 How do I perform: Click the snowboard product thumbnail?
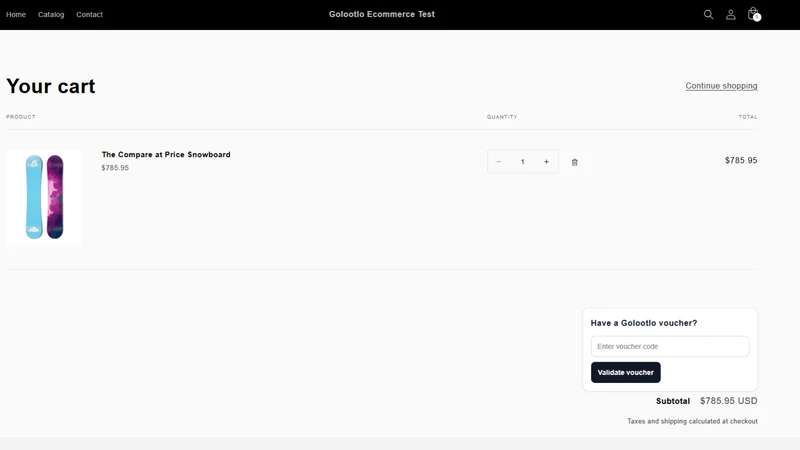44,197
